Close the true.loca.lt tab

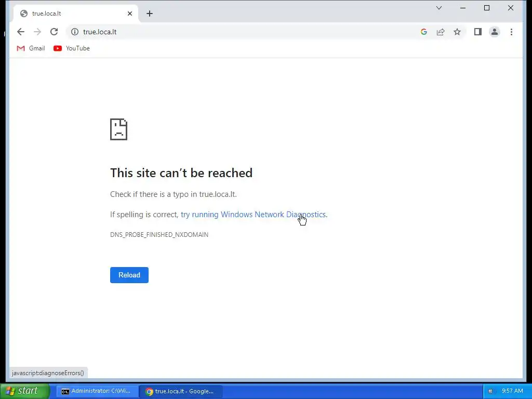[x=129, y=14]
